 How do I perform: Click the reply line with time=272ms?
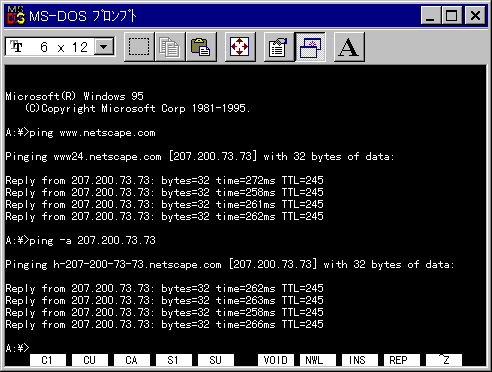coord(164,181)
